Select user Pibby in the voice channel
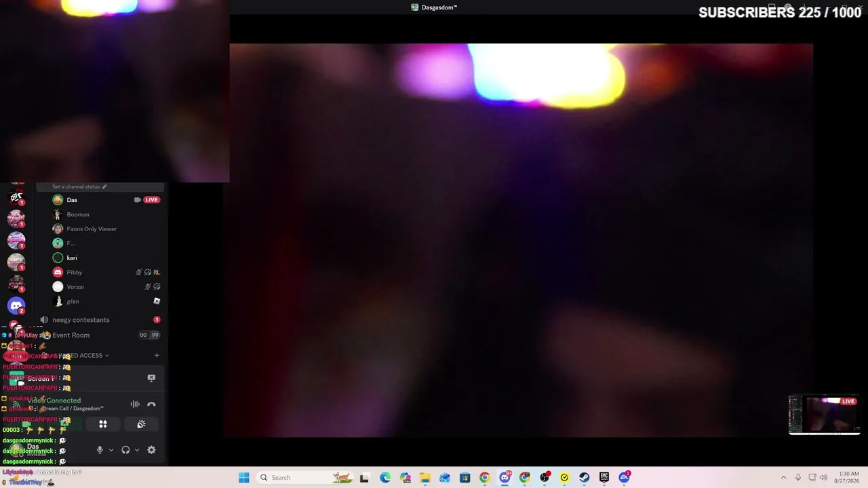Screen dimensions: 868x488 75,272
